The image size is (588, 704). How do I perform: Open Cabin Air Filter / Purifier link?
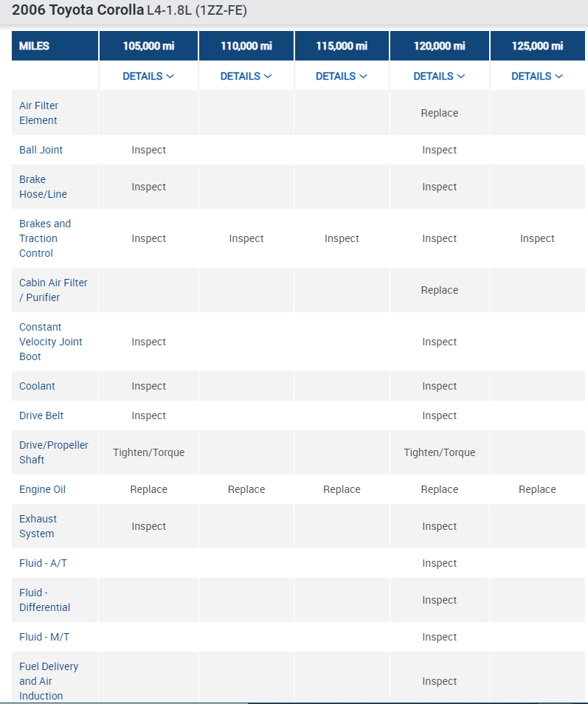pos(53,290)
